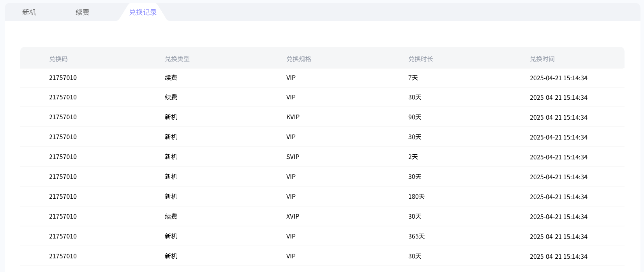Viewport: 644px width, 272px height.
Task: Select the SVIP specification cell
Action: point(293,157)
